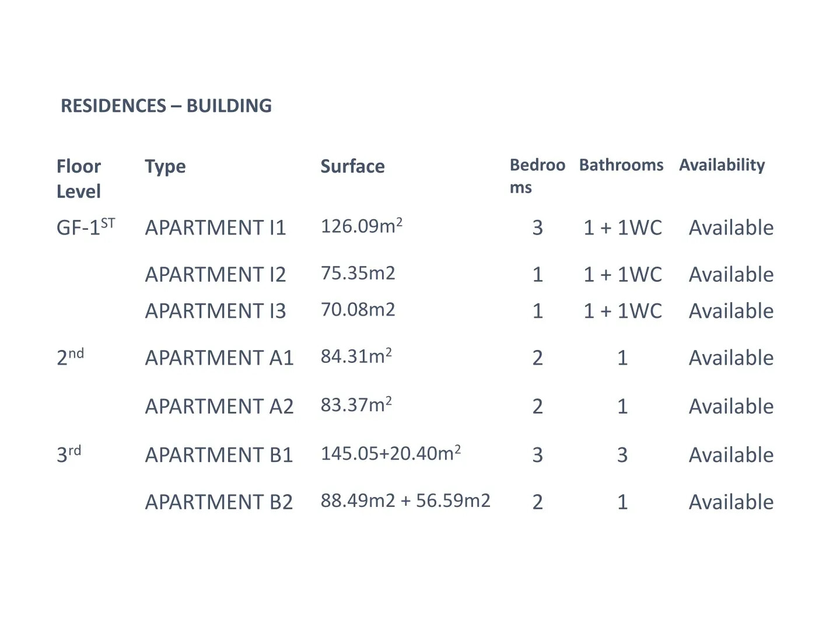This screenshot has height=630, width=840.
Task: Click the Floor Level column header
Action: point(79,178)
